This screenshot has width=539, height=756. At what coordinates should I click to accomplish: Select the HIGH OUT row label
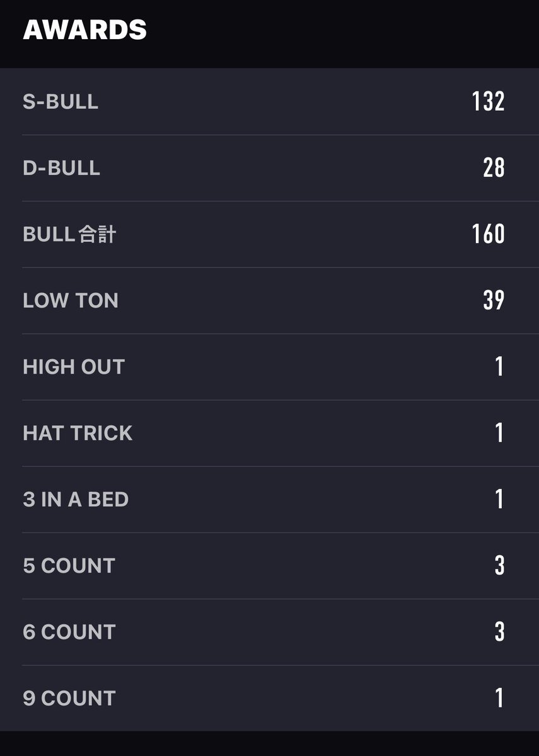pyautogui.click(x=74, y=367)
